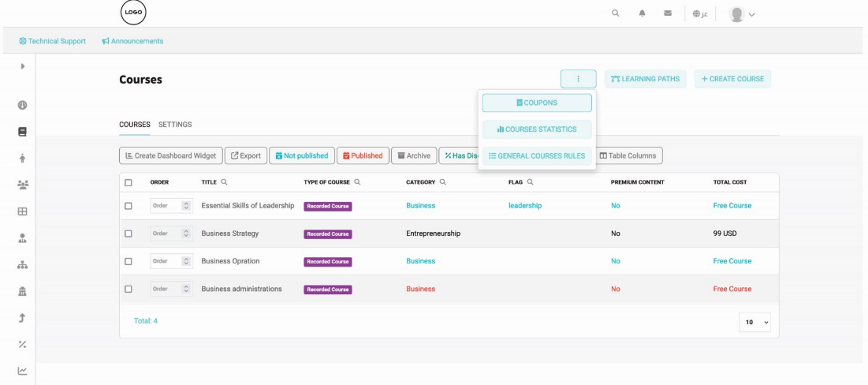
Task: Expand the user avatar profile menu
Action: coord(743,14)
